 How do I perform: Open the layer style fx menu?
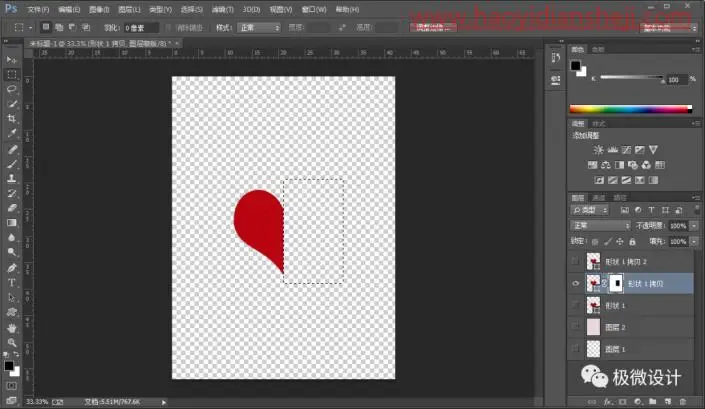(607, 401)
